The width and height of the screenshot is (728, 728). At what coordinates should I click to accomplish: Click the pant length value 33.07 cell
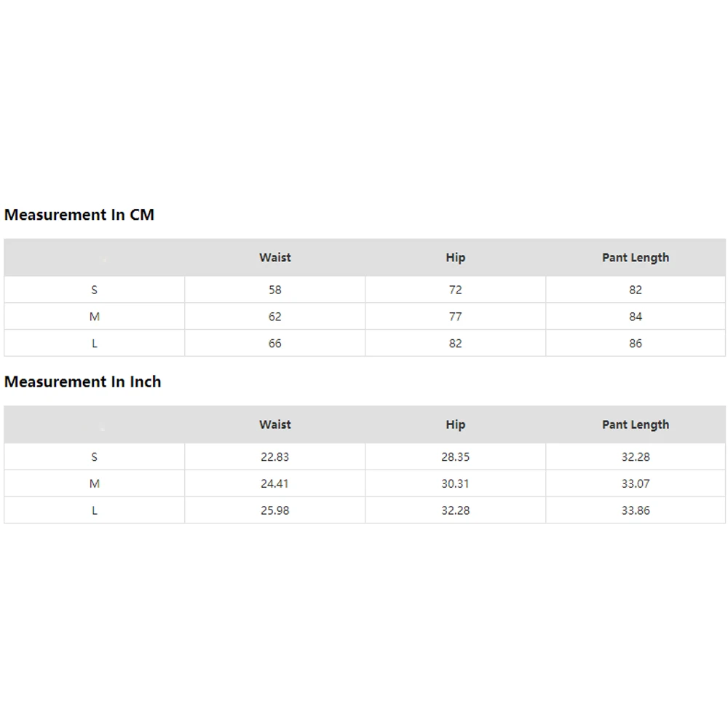click(635, 483)
